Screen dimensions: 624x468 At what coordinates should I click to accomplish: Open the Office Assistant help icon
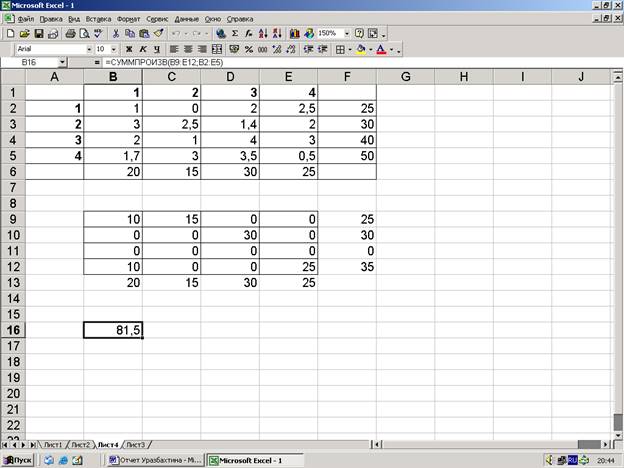coord(359,33)
